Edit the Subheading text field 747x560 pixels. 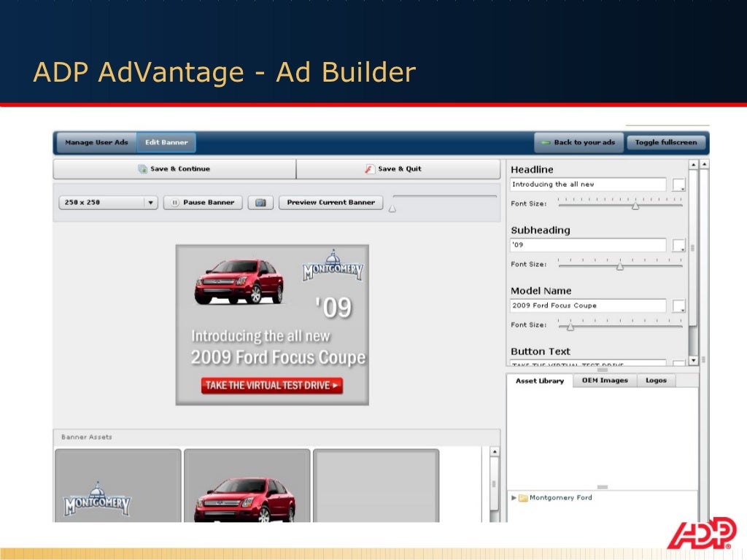(588, 245)
